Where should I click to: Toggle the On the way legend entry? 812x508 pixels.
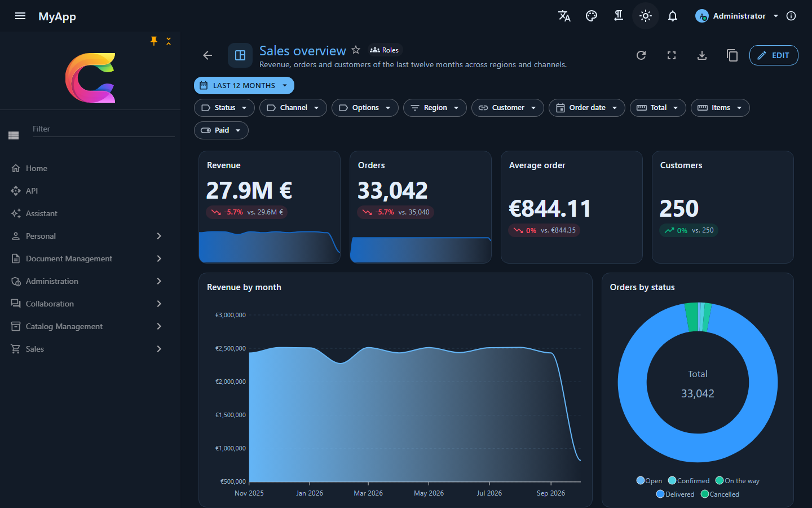[738, 481]
